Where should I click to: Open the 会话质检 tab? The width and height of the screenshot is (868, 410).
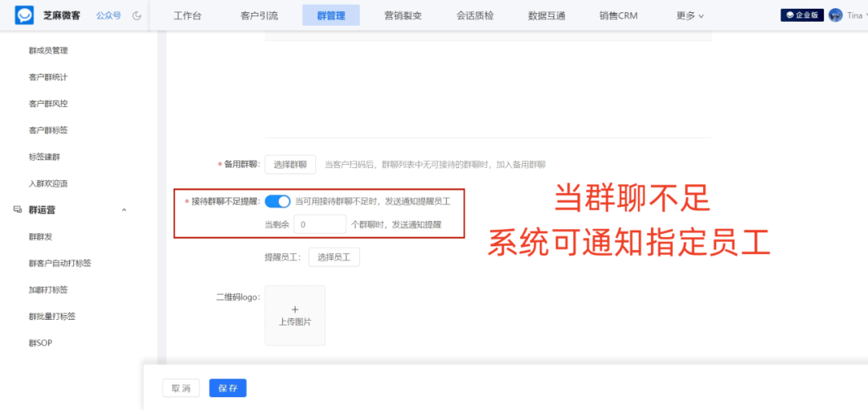[x=475, y=15]
